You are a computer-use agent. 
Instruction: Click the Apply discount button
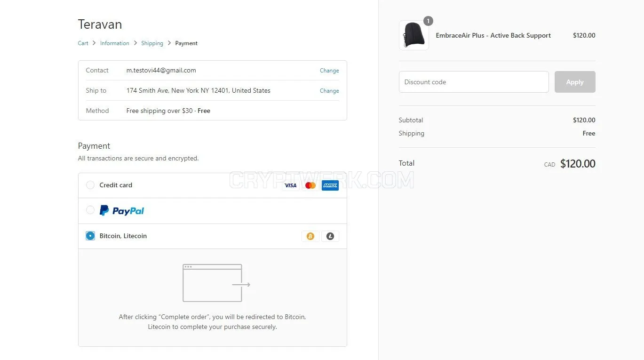click(x=575, y=82)
